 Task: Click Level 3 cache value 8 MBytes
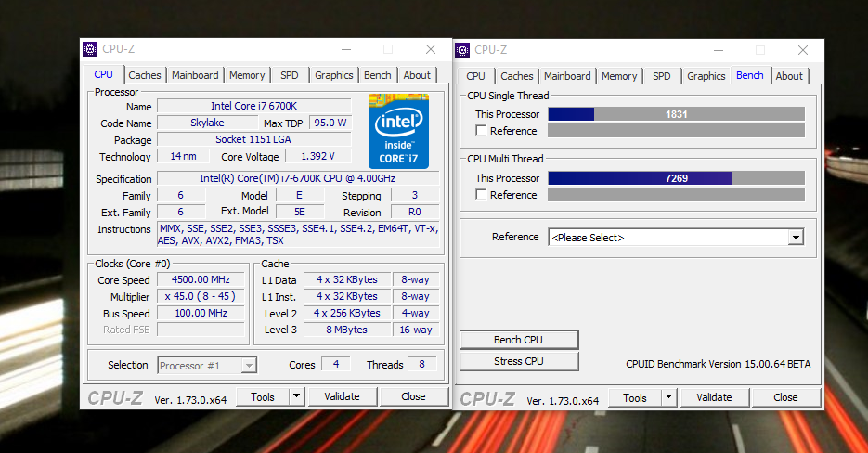click(x=347, y=330)
